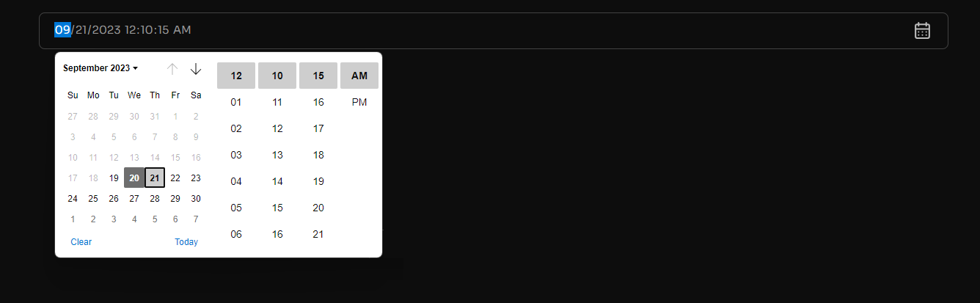980x303 pixels.
Task: Open the calendar picker icon
Action: tap(922, 31)
